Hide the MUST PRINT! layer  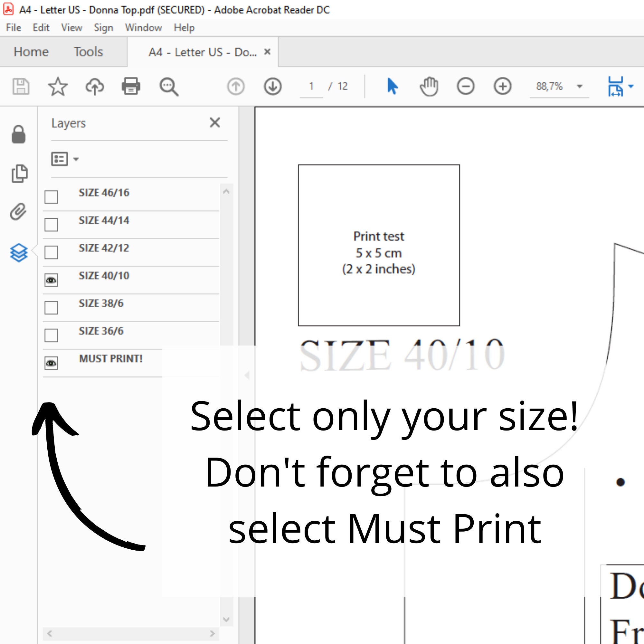pos(51,363)
